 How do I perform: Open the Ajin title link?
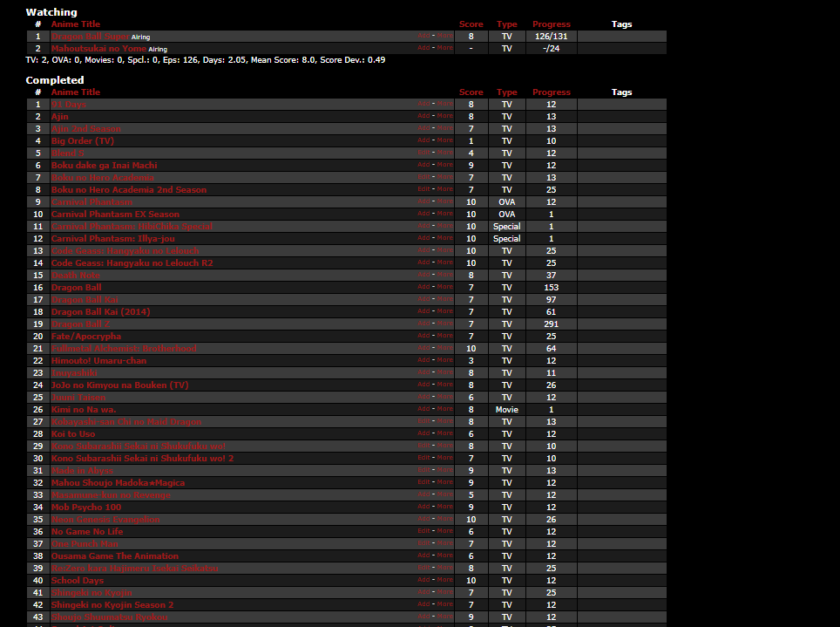pos(60,117)
